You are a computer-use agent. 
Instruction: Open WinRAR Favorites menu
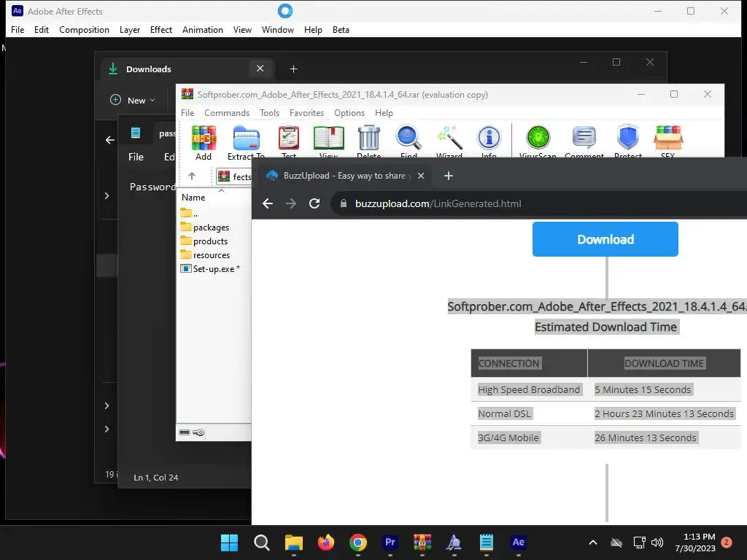[x=307, y=113]
